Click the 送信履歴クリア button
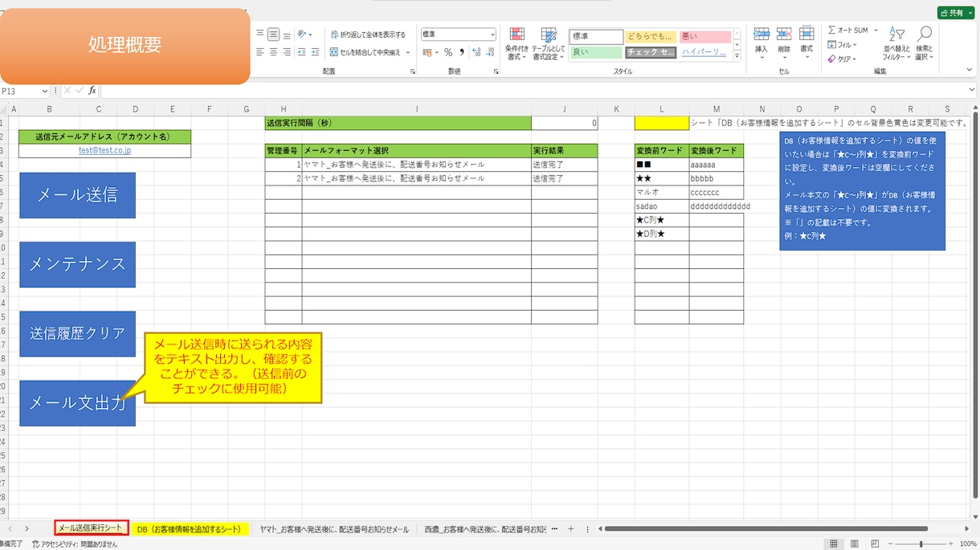Image resolution: width=980 pixels, height=550 pixels. coord(77,334)
